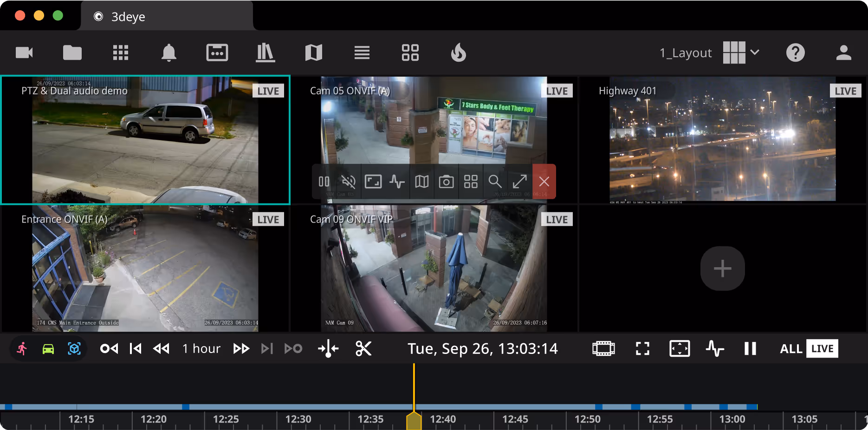Image resolution: width=868 pixels, height=430 pixels.
Task: Open the cameras view from toolbar
Action: coord(24,53)
